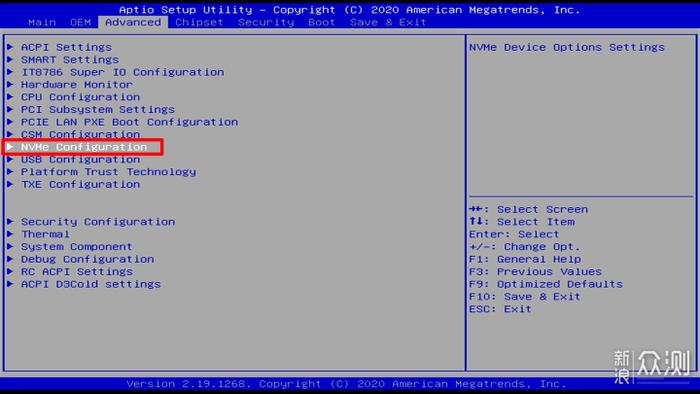The height and width of the screenshot is (394, 700).
Task: Select RC ACPI Settings
Action: click(x=77, y=272)
